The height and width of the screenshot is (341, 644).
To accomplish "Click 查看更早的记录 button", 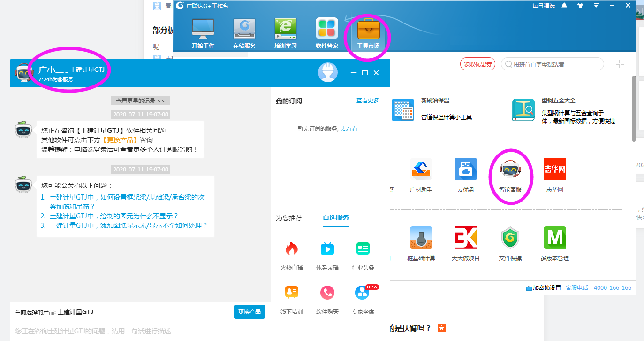I will pyautogui.click(x=140, y=101).
